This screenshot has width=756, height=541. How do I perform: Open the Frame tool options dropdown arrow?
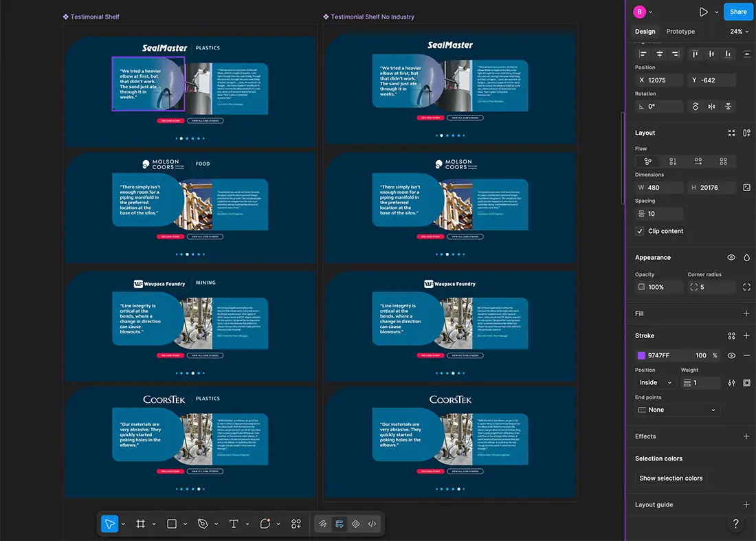154,524
